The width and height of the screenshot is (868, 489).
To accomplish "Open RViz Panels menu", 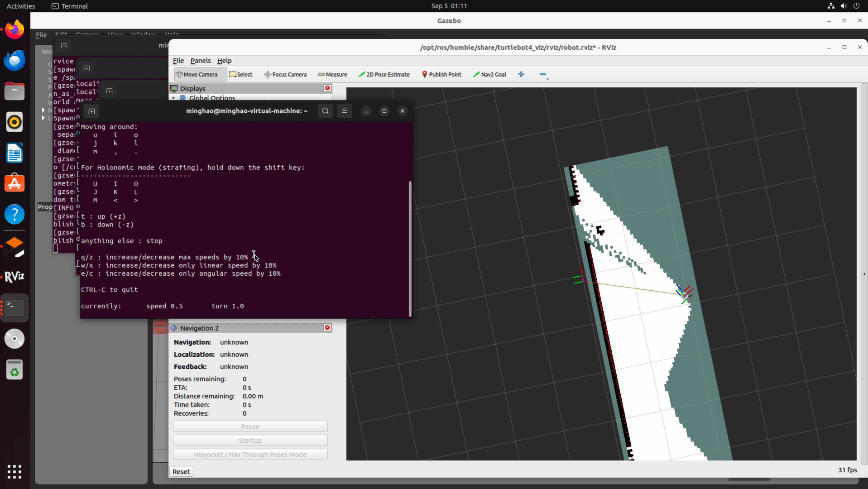I will 201,61.
